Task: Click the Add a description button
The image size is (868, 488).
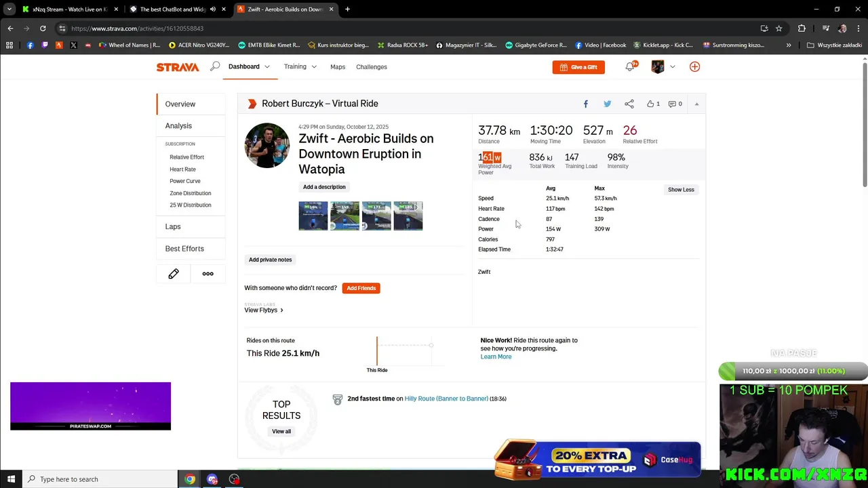Action: pos(324,187)
